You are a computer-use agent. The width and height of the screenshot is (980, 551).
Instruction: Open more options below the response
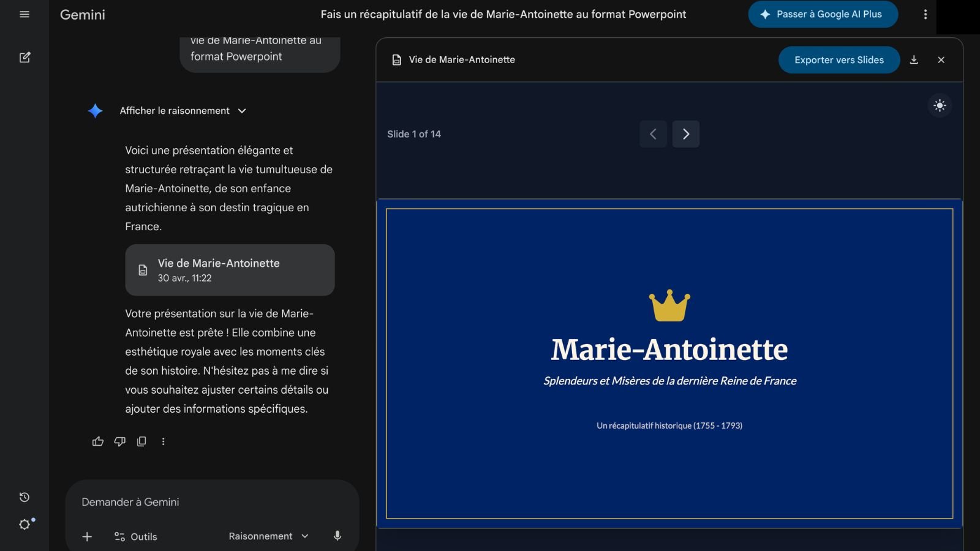(163, 441)
